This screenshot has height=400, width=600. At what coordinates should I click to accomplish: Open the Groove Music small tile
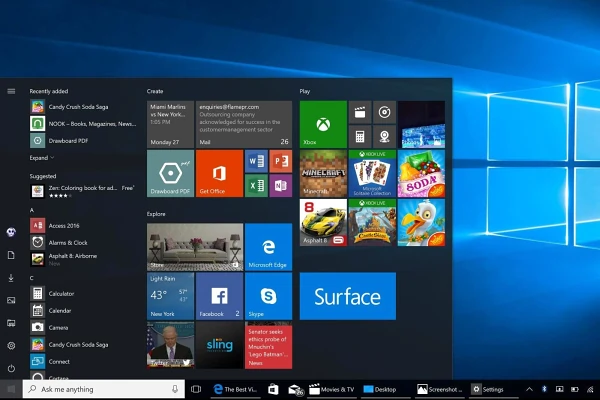coord(384,112)
